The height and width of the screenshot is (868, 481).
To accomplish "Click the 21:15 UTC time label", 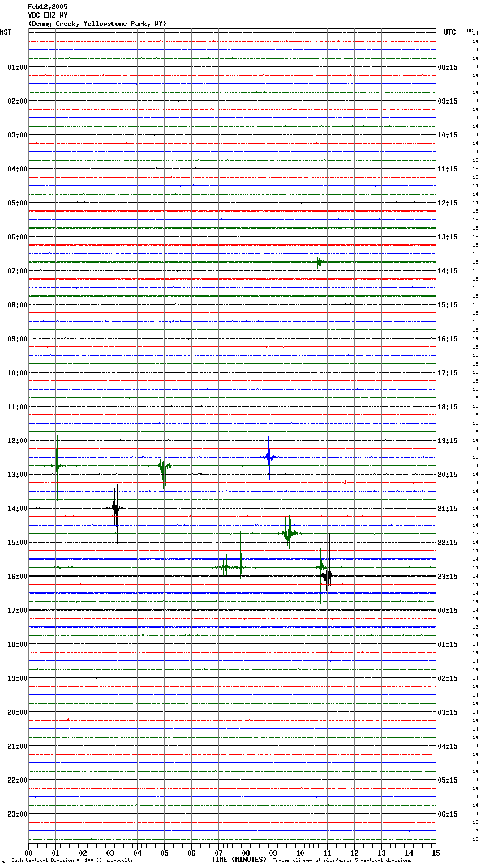I will (x=448, y=509).
